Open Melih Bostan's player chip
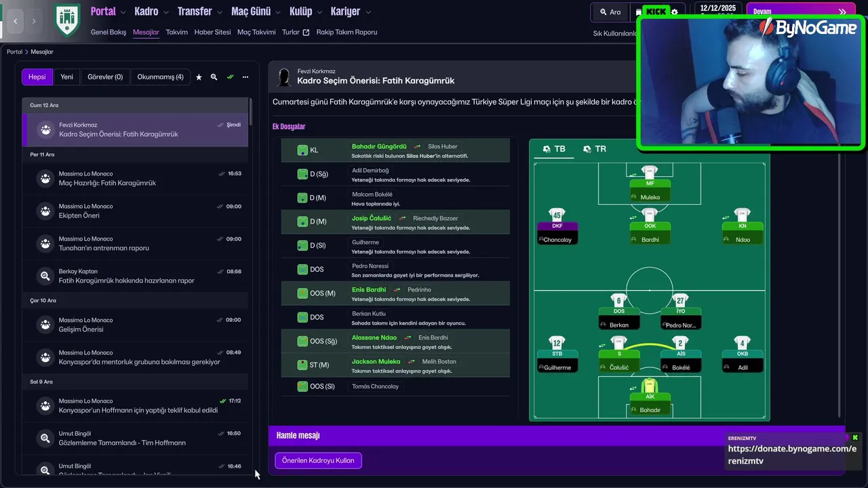The width and height of the screenshot is (868, 488). (x=439, y=361)
